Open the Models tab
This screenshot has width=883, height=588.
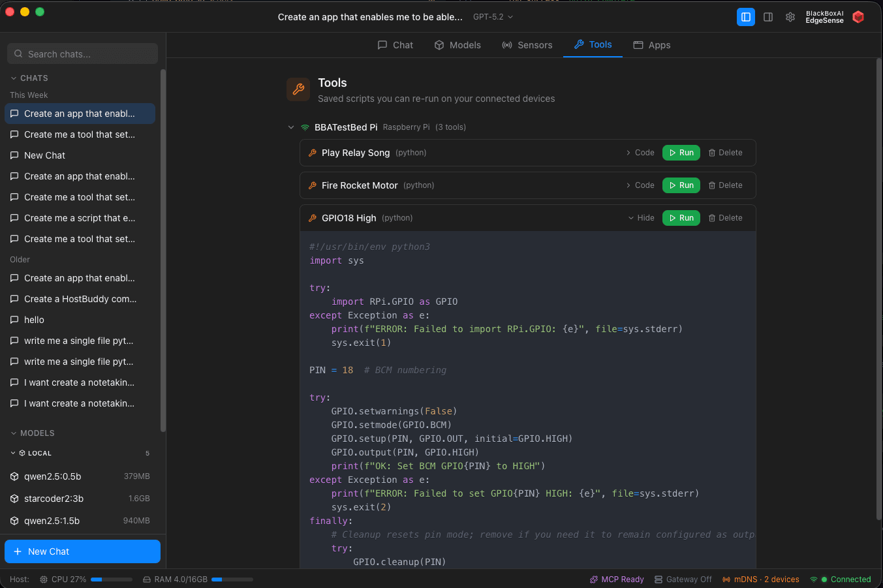(x=457, y=44)
